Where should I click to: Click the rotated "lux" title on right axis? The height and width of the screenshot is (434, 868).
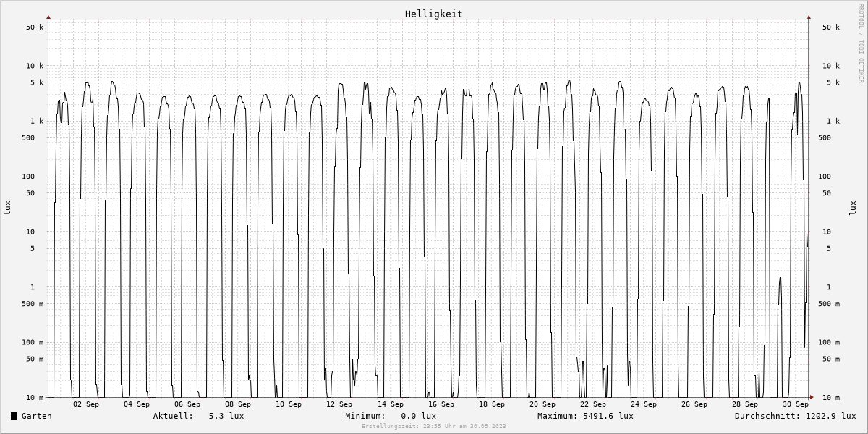point(852,208)
